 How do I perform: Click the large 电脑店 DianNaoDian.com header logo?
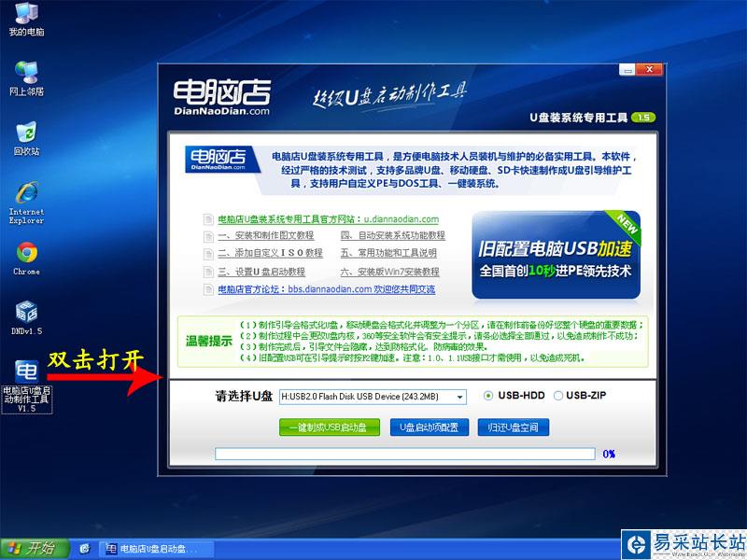(222, 97)
